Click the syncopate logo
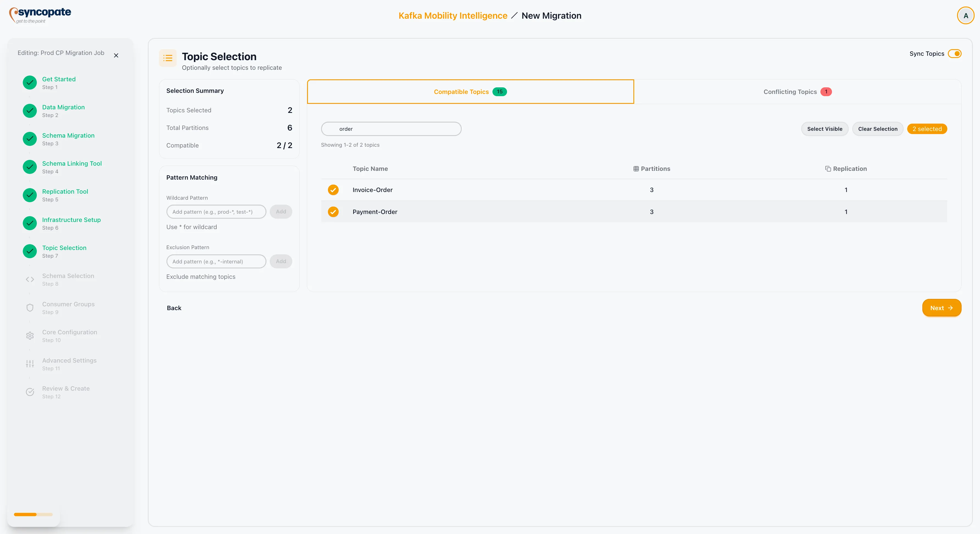980x534 pixels. 40,15
